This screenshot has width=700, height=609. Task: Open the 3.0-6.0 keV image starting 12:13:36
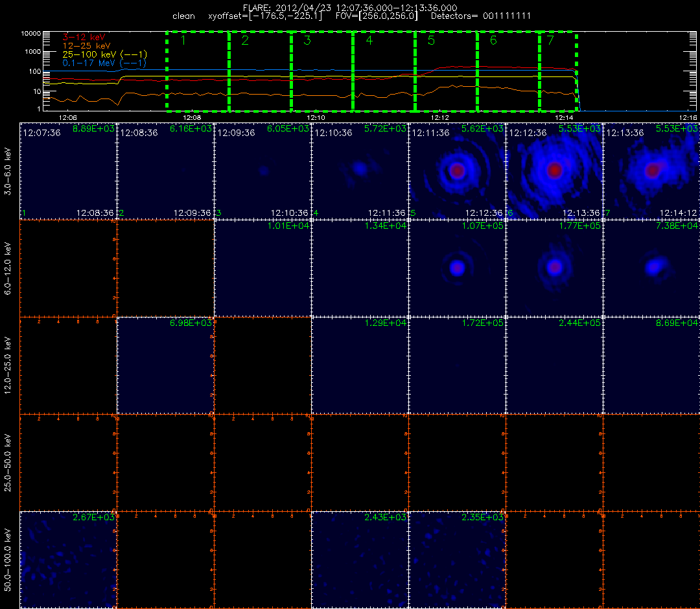pos(652,171)
